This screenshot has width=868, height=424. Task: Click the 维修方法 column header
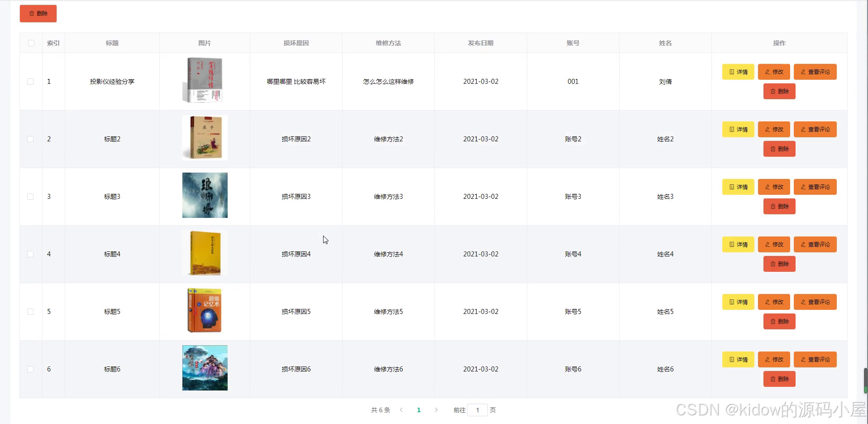click(x=388, y=43)
